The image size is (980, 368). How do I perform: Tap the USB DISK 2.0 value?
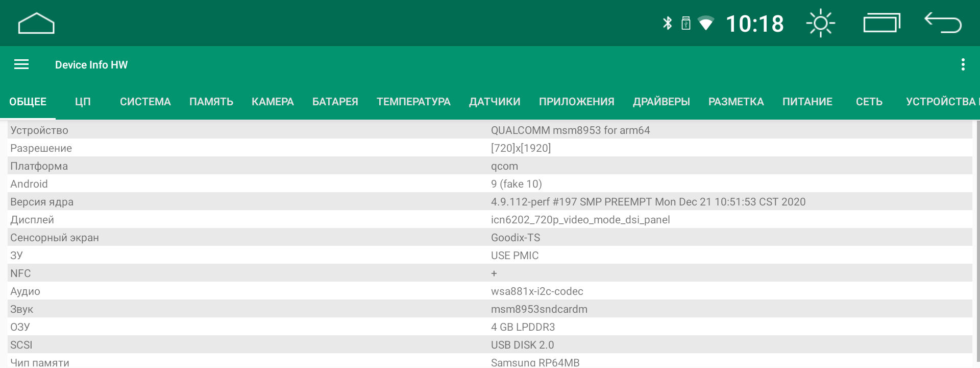click(x=522, y=345)
